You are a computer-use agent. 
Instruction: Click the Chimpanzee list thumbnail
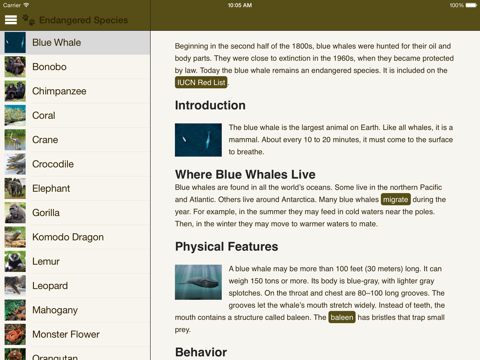tap(15, 91)
